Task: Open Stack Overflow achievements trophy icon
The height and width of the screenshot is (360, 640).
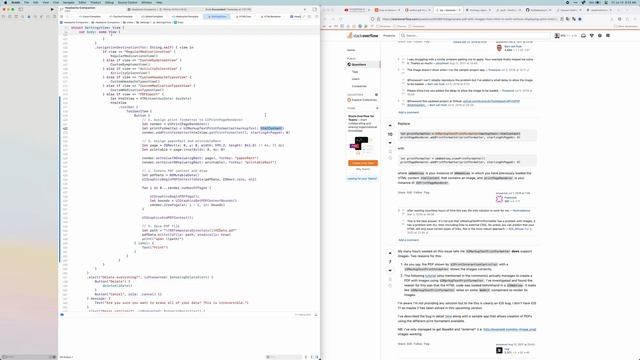Action: point(592,36)
